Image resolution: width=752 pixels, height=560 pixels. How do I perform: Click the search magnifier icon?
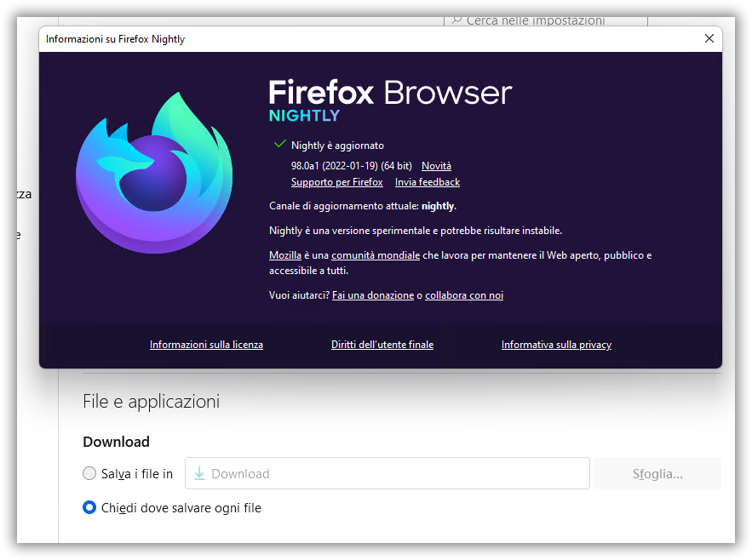(456, 20)
